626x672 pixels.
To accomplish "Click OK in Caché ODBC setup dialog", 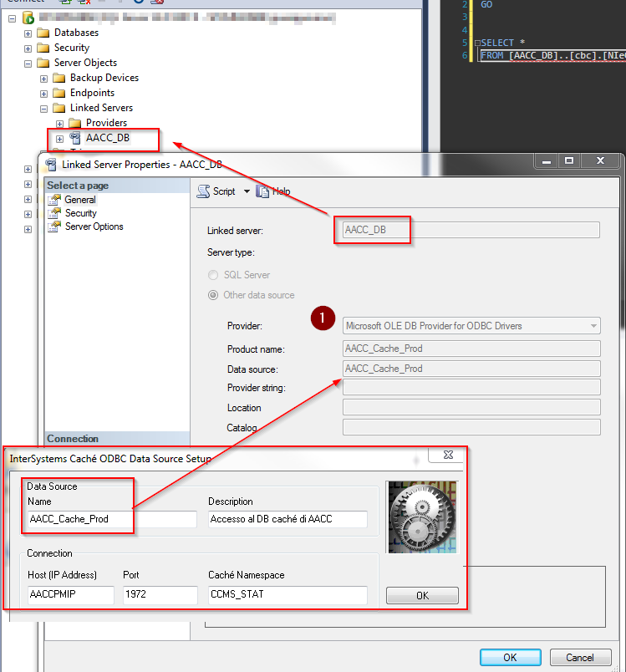I will tap(422, 595).
